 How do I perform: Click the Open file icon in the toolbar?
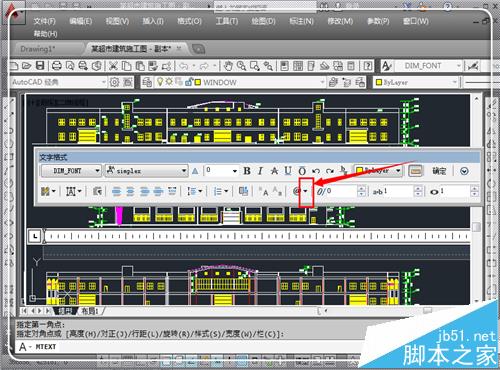tap(26, 65)
